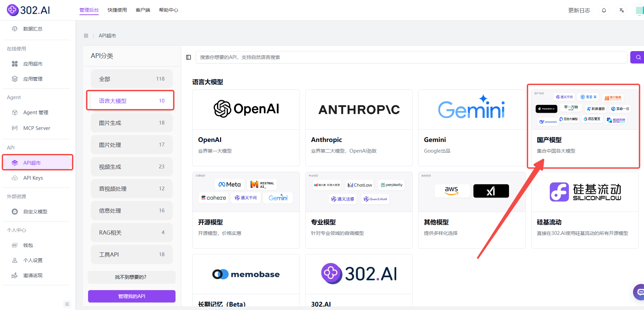
Task: Click the OpenAI logo thumbnail
Action: point(246,109)
